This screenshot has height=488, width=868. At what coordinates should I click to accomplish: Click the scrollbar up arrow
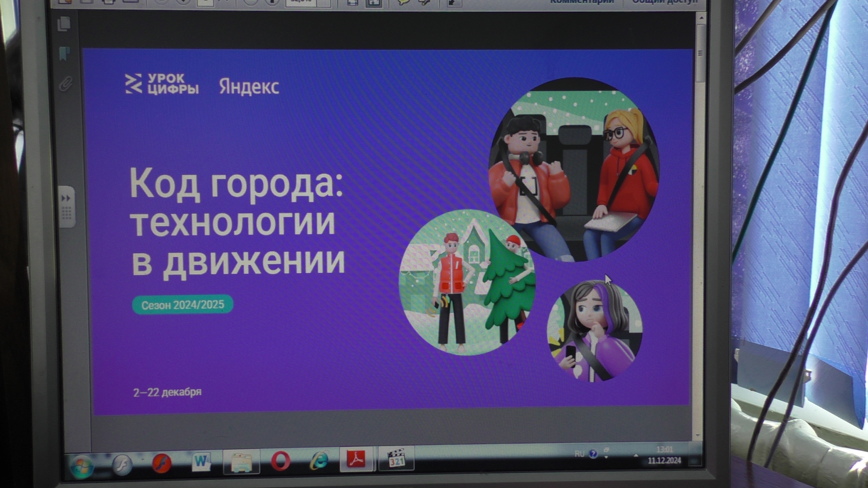pyautogui.click(x=701, y=18)
